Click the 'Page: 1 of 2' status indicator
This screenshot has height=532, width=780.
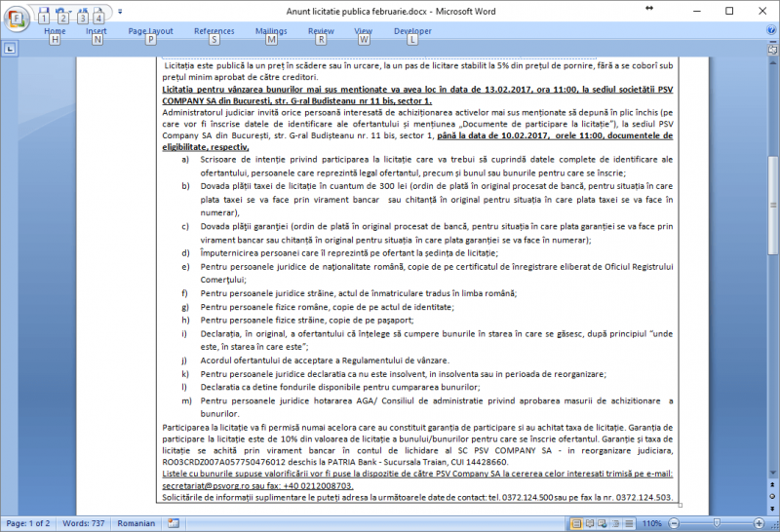point(28,523)
